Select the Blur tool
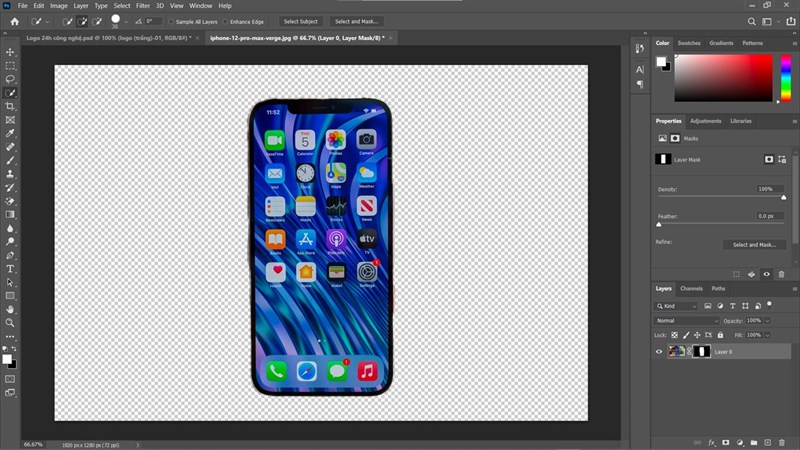Viewport: 800px width, 450px height. 10,228
